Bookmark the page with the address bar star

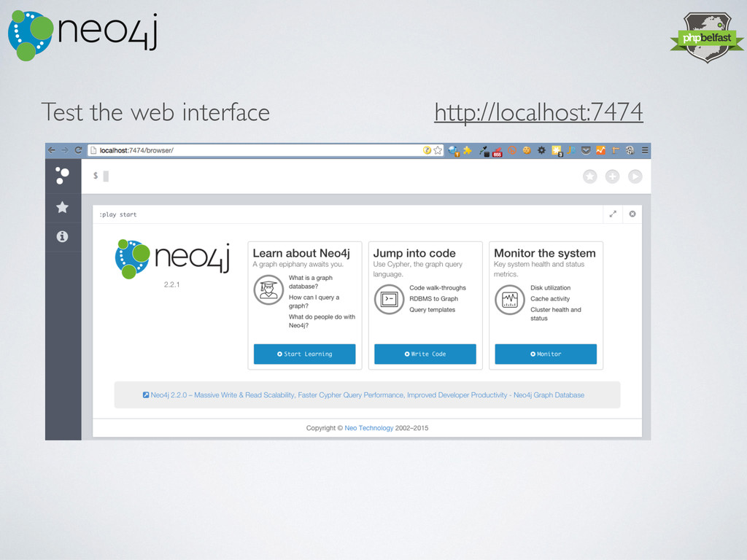pos(438,150)
